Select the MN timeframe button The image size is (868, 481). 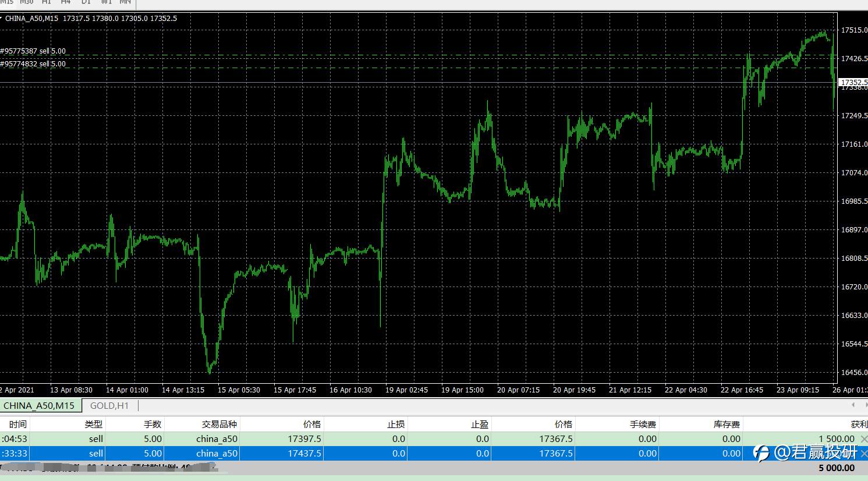click(x=125, y=2)
